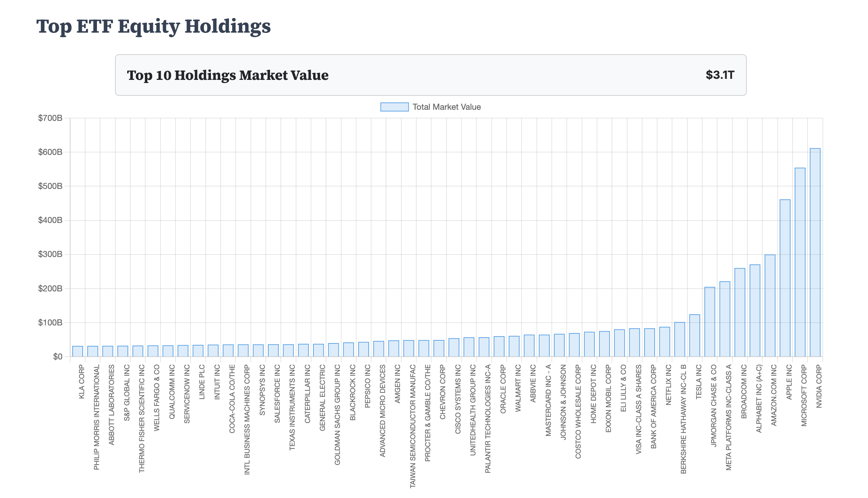Click the WALMART INC axis label
Screen dimensions: 868x498
[518, 388]
